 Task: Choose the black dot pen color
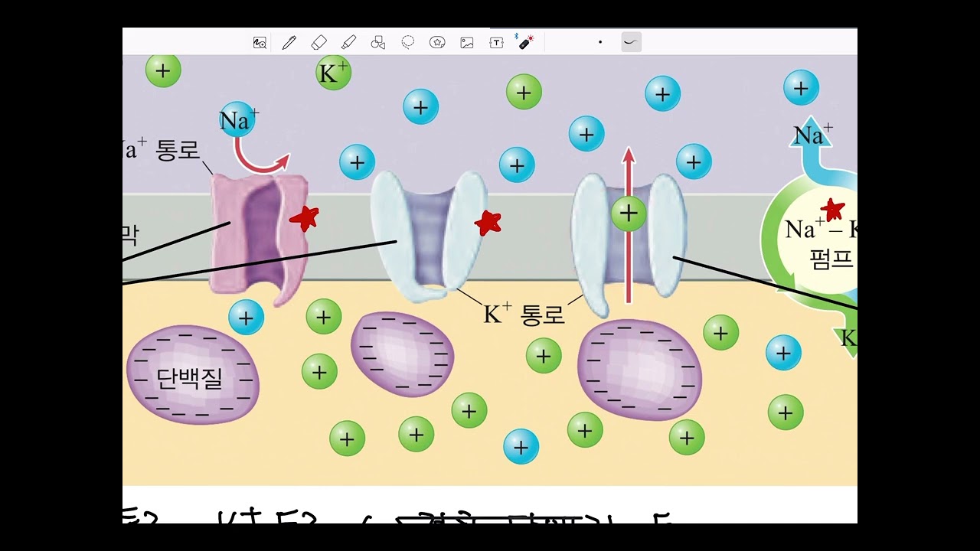coord(600,42)
